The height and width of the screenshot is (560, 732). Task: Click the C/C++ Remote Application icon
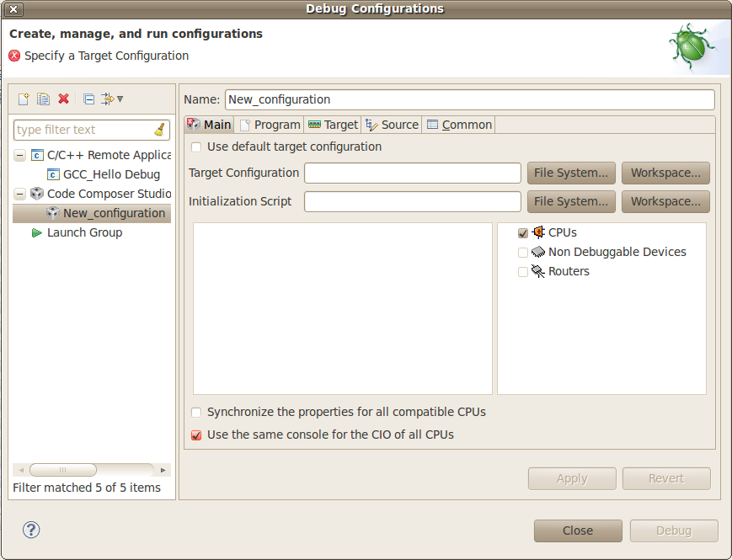[37, 155]
